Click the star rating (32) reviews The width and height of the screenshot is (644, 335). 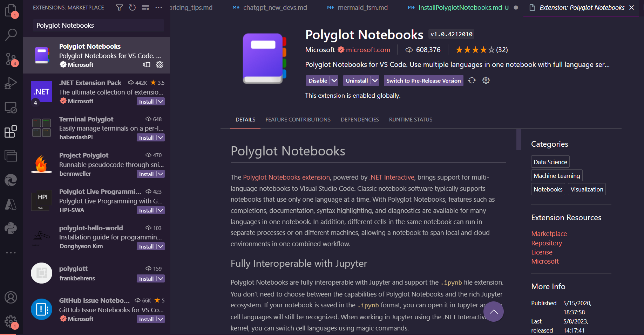pyautogui.click(x=481, y=50)
